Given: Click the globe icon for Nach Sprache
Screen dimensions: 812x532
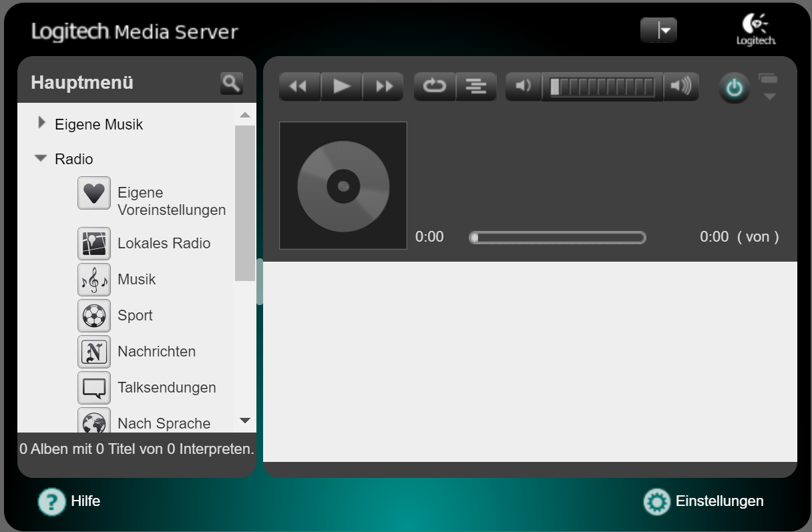Looking at the screenshot, I should [94, 420].
